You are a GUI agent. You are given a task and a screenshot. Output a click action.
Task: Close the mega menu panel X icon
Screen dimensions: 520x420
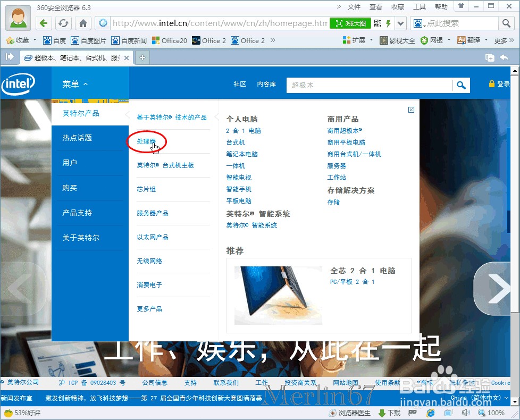411,110
